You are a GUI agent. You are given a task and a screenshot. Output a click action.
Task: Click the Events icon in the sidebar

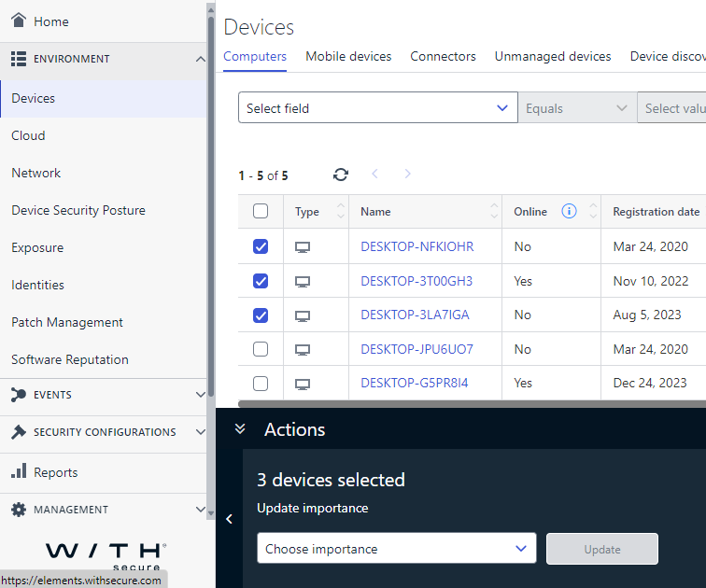[x=19, y=395]
